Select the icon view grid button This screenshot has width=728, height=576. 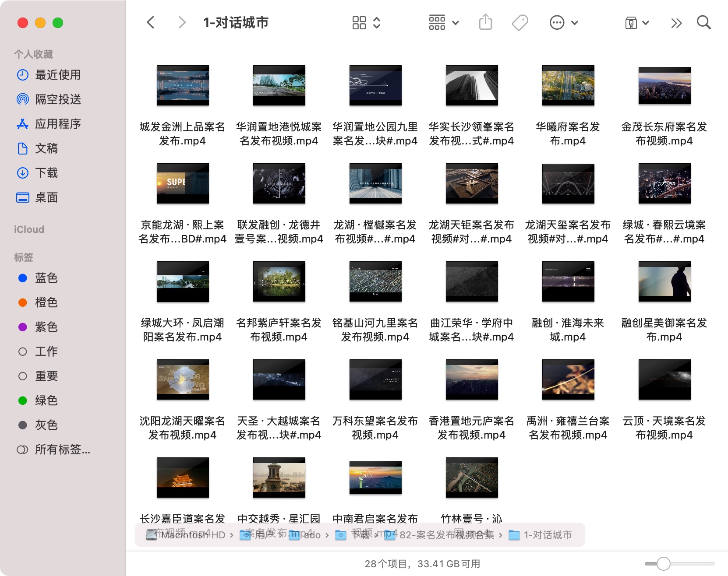359,22
